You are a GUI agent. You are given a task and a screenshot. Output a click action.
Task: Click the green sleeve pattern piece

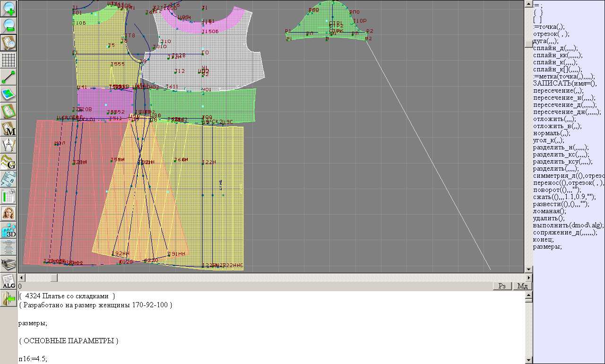tap(326, 24)
